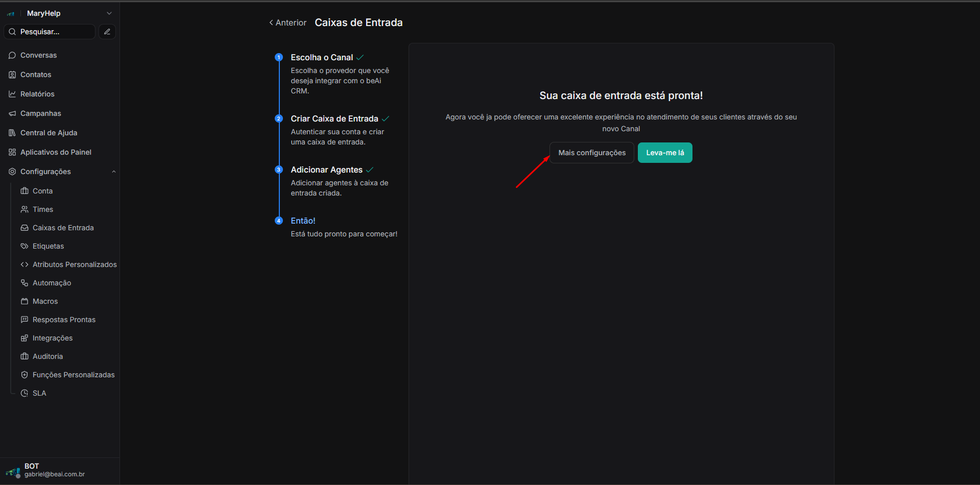980x485 pixels.
Task: Click the Contatos icon in sidebar
Action: [x=12, y=75]
